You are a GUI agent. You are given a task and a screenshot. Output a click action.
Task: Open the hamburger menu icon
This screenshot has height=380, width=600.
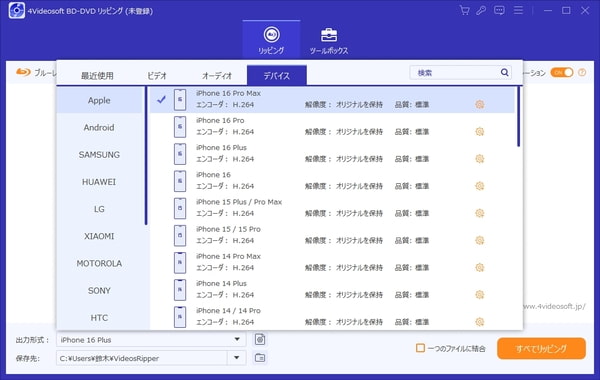[x=518, y=10]
